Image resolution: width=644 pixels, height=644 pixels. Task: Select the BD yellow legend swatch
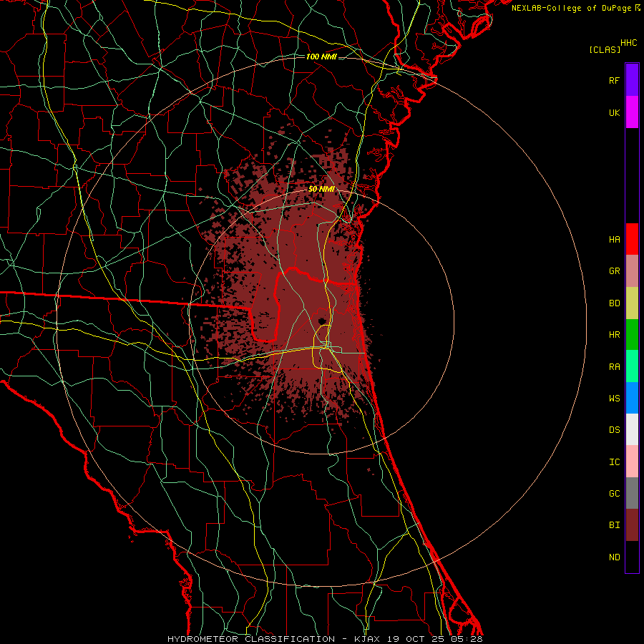[632, 303]
